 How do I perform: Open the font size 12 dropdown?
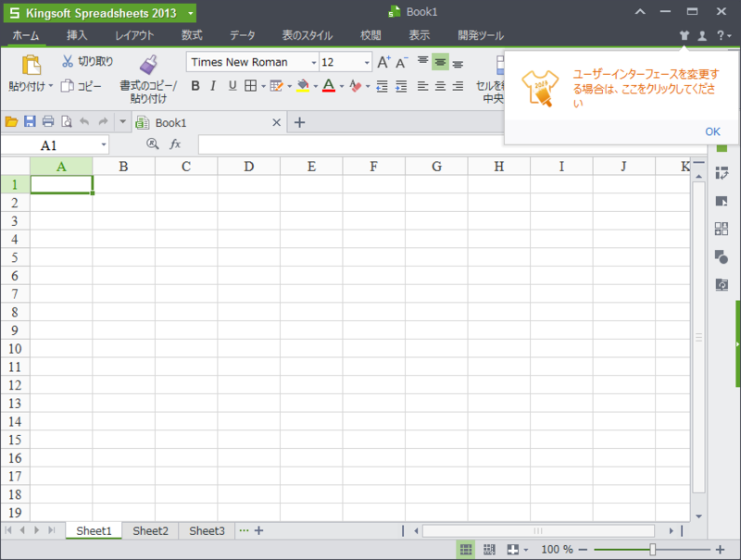[x=367, y=62]
